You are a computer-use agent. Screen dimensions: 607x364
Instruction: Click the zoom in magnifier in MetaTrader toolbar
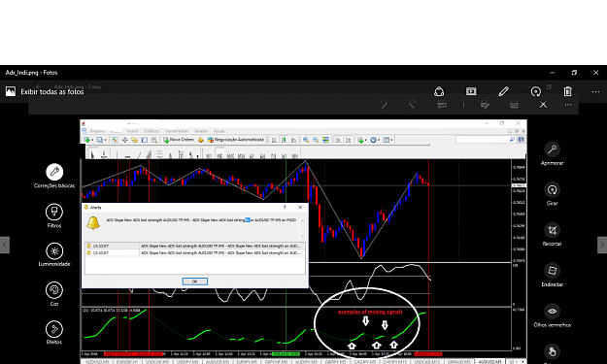[306, 140]
